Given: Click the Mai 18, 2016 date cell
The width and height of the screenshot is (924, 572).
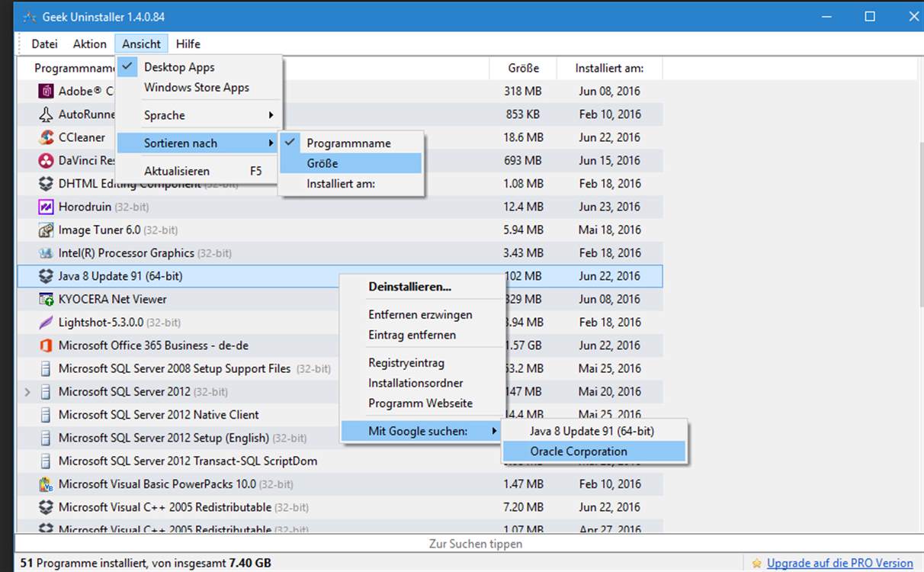Looking at the screenshot, I should click(x=609, y=230).
